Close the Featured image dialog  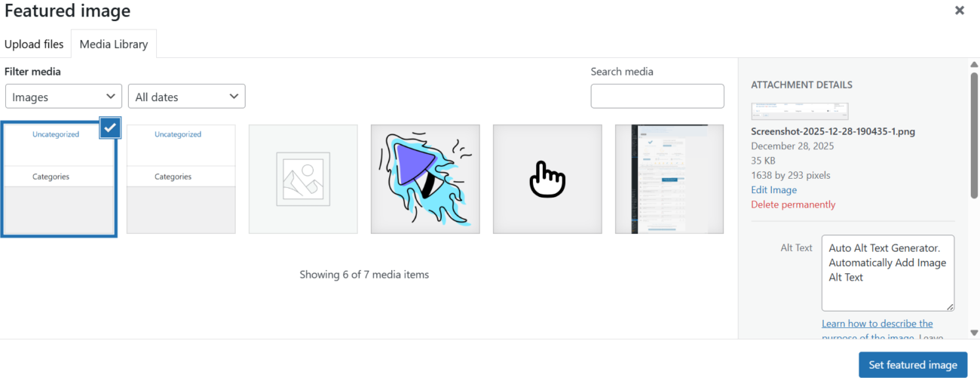pos(960,11)
